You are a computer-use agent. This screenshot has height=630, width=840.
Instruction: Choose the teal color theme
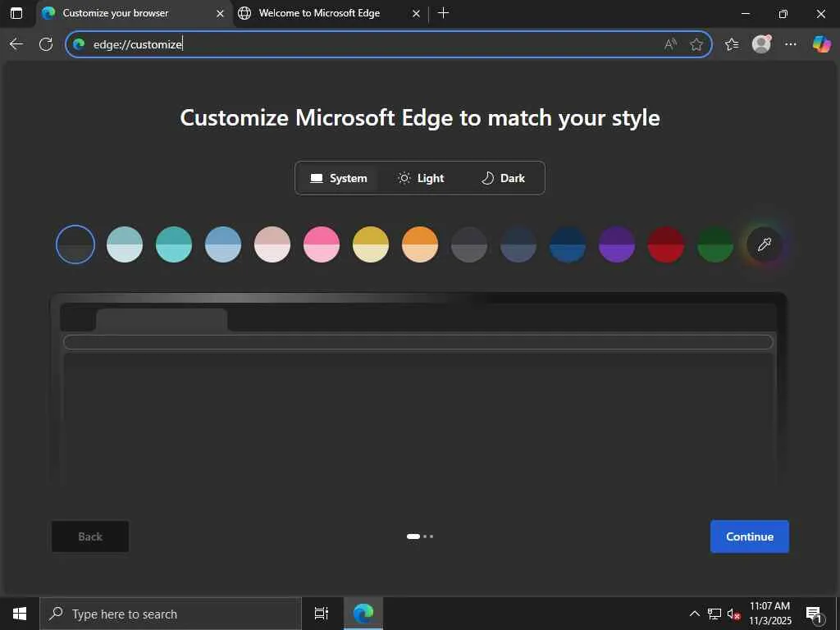pos(174,244)
